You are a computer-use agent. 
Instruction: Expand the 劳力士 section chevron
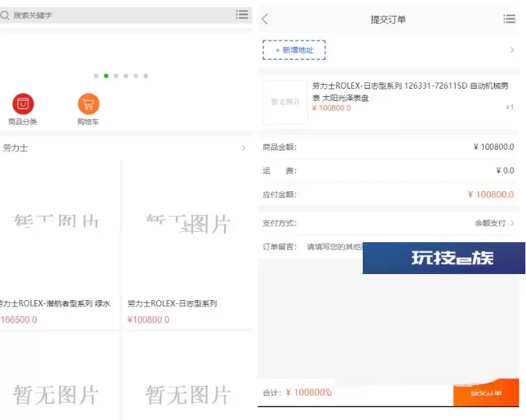click(x=244, y=148)
